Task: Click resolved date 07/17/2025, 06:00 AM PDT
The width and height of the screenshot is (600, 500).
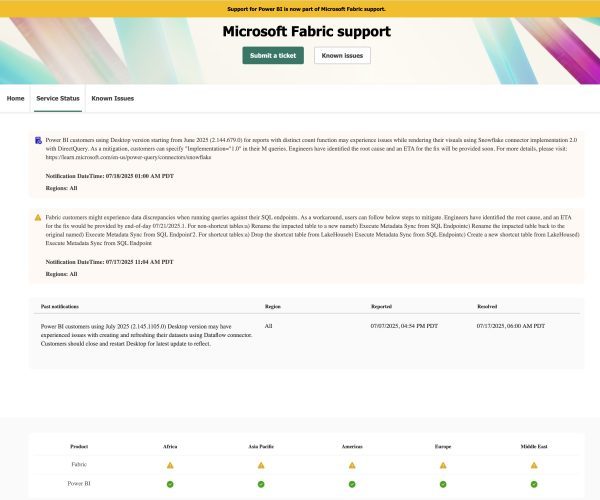Action: click(x=511, y=326)
